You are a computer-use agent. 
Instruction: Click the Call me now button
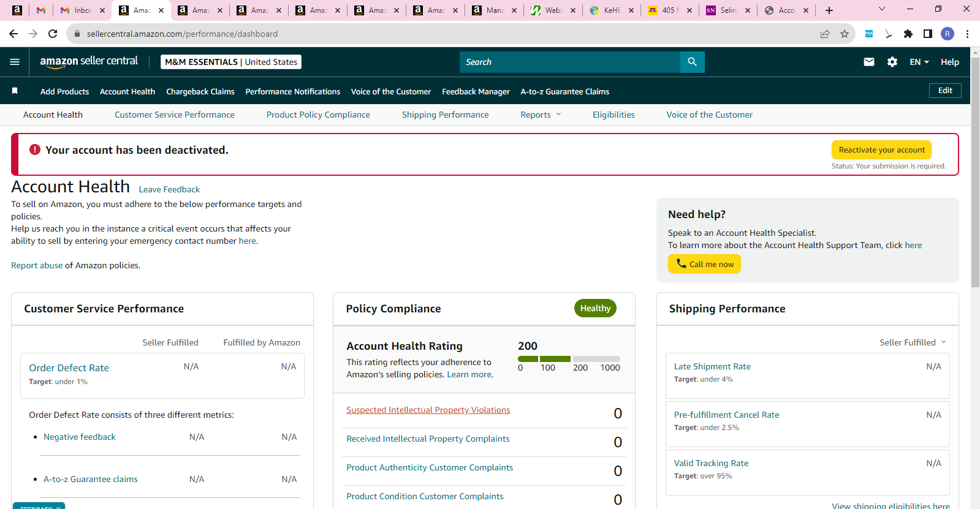pos(704,264)
